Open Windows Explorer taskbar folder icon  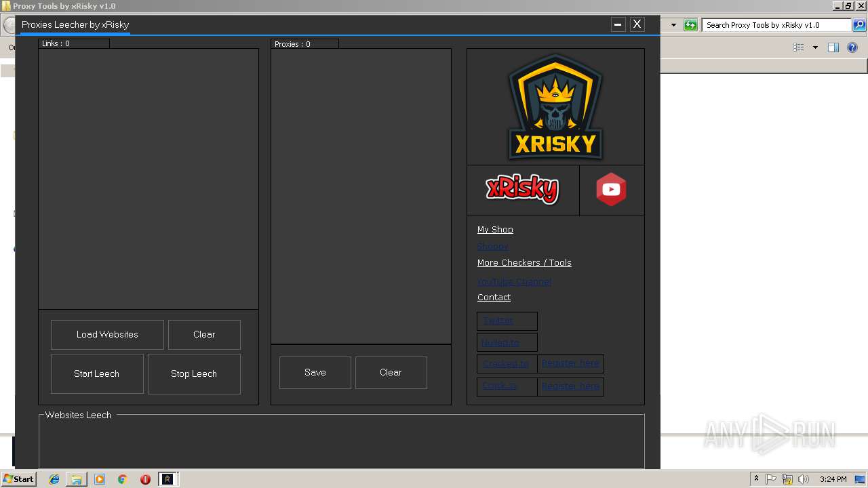(77, 479)
